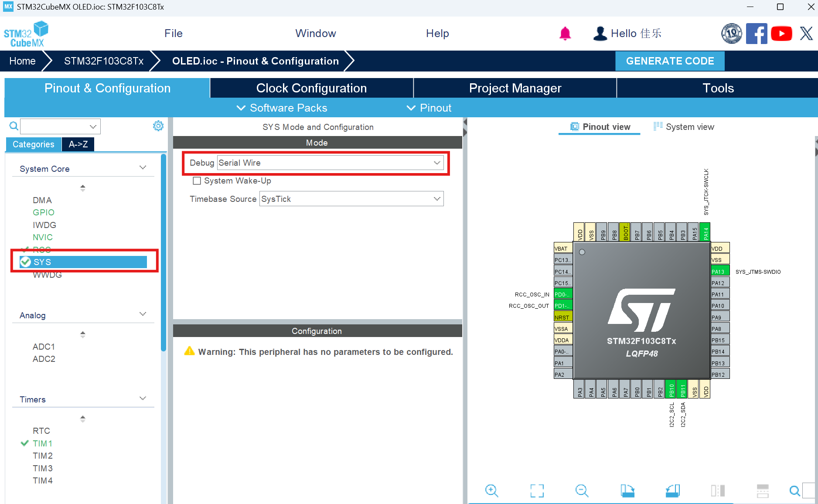This screenshot has height=504, width=818.
Task: Open the notification bell
Action: pyautogui.click(x=565, y=34)
